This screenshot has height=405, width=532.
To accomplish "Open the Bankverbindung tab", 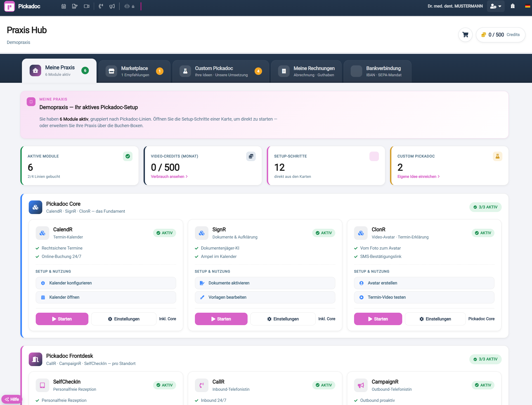I will pos(377,71).
